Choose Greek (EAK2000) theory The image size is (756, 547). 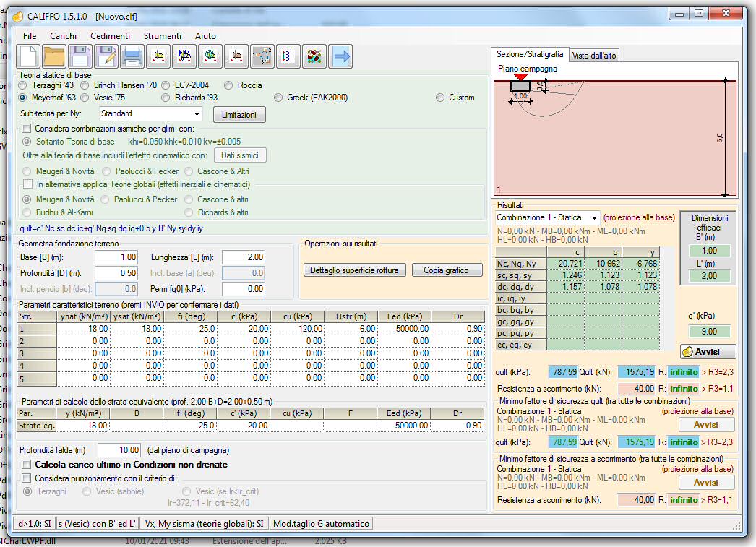coord(278,98)
